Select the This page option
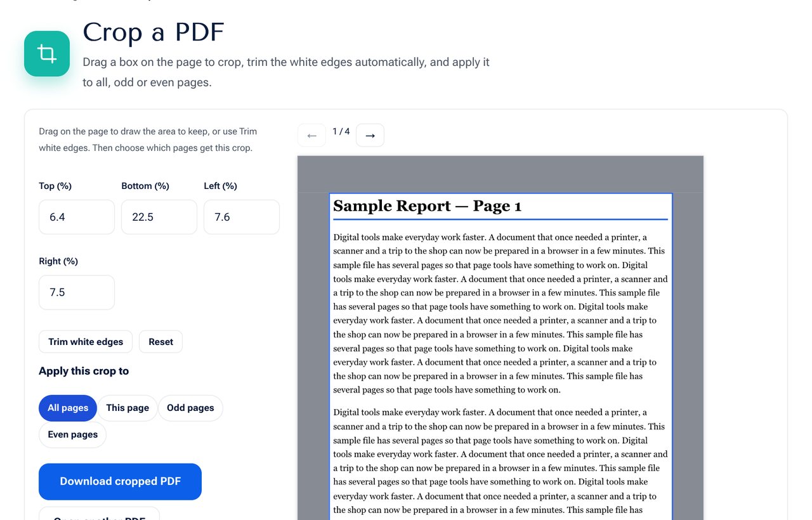812x520 pixels. (x=128, y=408)
